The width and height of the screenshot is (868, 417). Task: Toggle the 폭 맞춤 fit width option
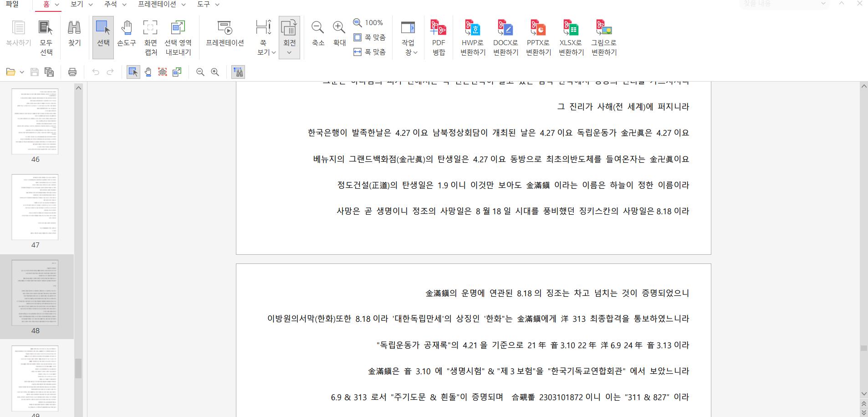pyautogui.click(x=370, y=52)
